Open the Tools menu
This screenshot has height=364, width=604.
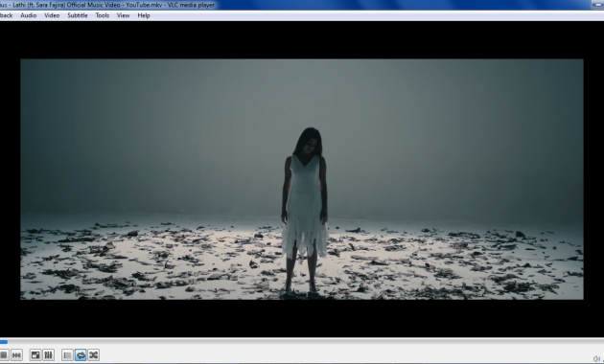coord(102,15)
